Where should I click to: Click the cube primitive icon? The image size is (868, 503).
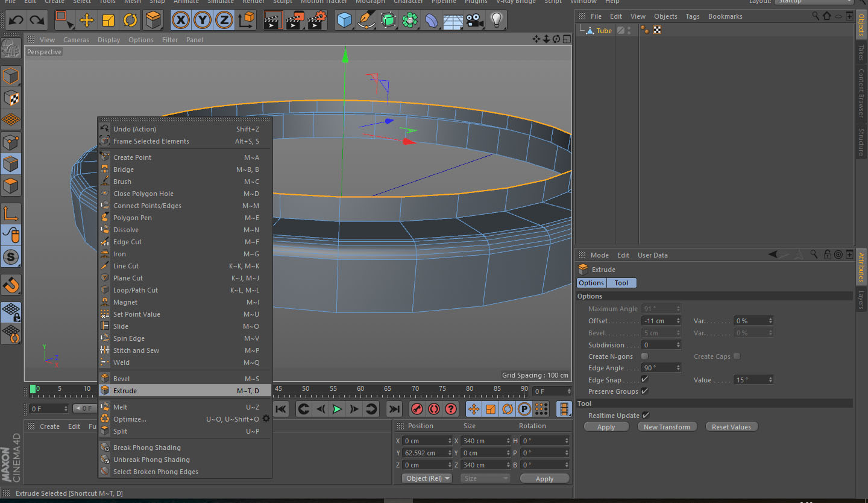coord(344,21)
